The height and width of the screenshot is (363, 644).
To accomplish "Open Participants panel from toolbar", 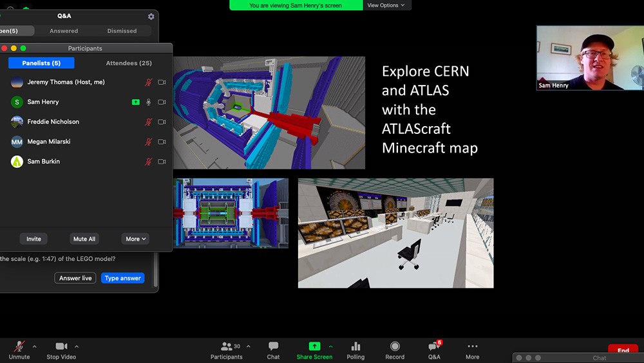I will [226, 351].
